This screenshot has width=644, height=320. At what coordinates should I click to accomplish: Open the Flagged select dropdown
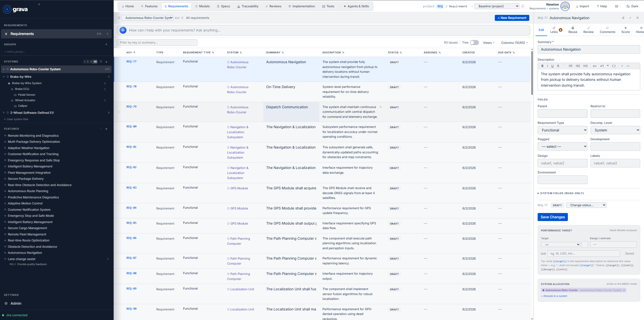pos(562,147)
